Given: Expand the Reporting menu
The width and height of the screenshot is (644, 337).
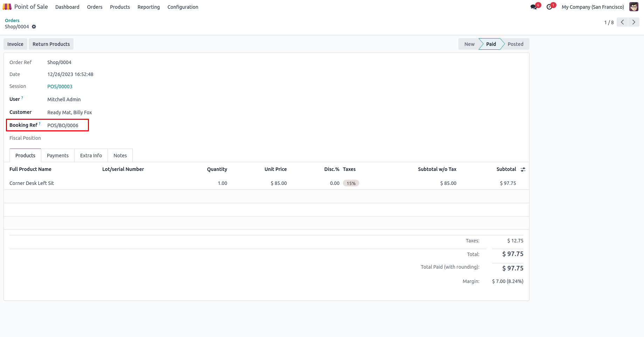Looking at the screenshot, I should tap(148, 7).
